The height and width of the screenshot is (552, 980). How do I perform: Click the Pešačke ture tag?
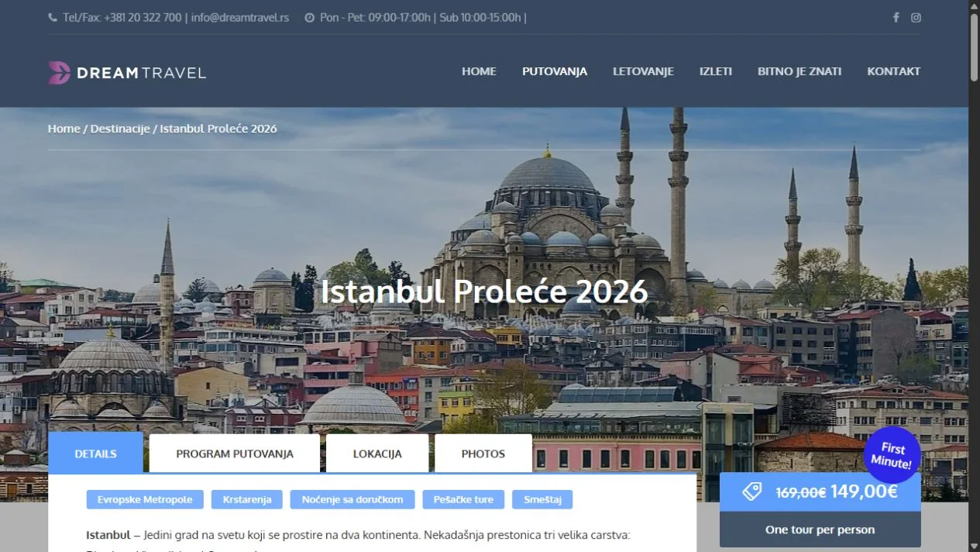pos(463,499)
